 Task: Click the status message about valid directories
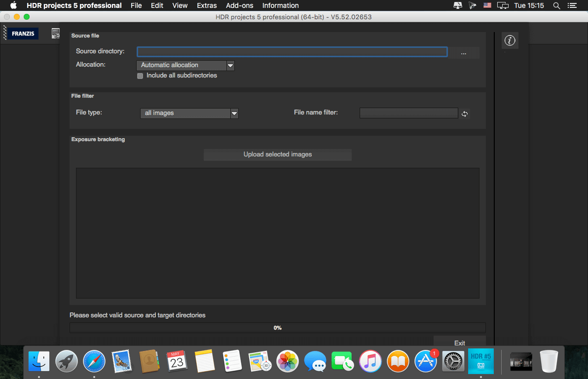137,315
